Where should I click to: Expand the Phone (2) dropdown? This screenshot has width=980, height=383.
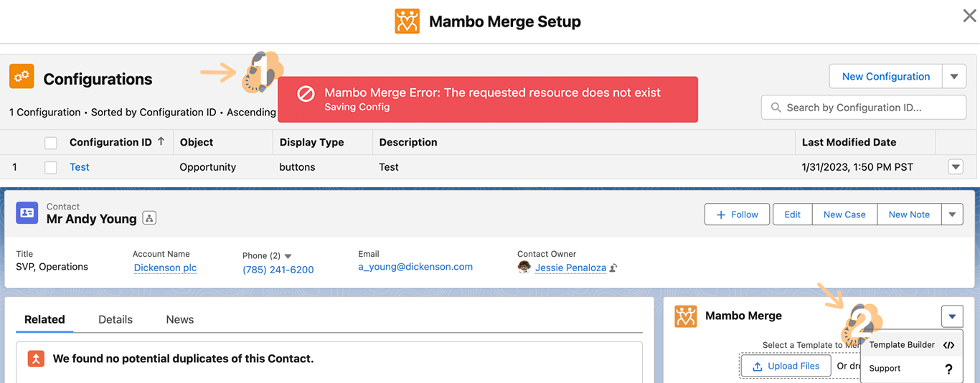tap(288, 256)
